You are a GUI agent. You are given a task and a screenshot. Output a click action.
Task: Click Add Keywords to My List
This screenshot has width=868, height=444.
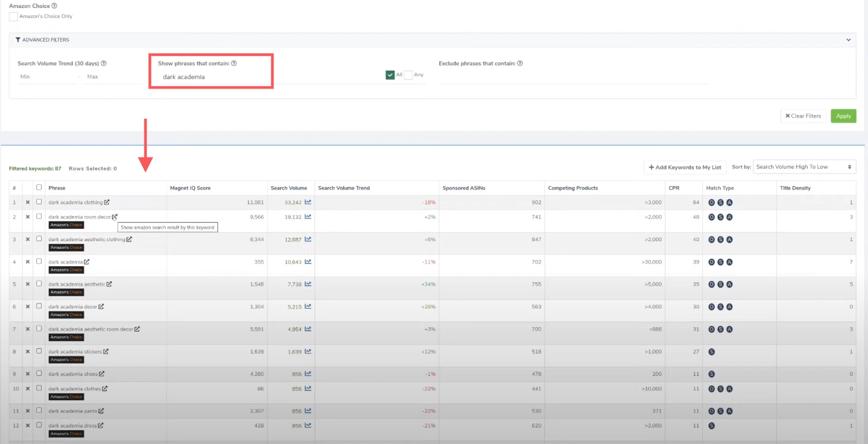point(685,167)
